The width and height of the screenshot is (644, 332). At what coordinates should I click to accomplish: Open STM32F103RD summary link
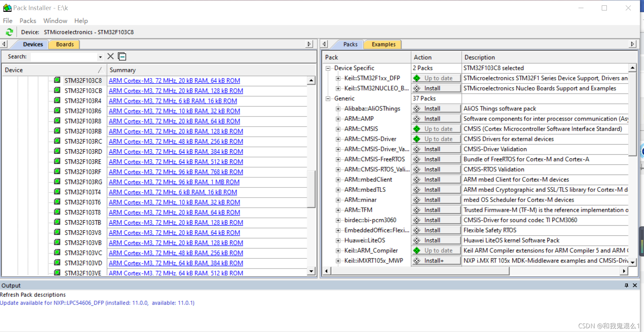tap(176, 152)
